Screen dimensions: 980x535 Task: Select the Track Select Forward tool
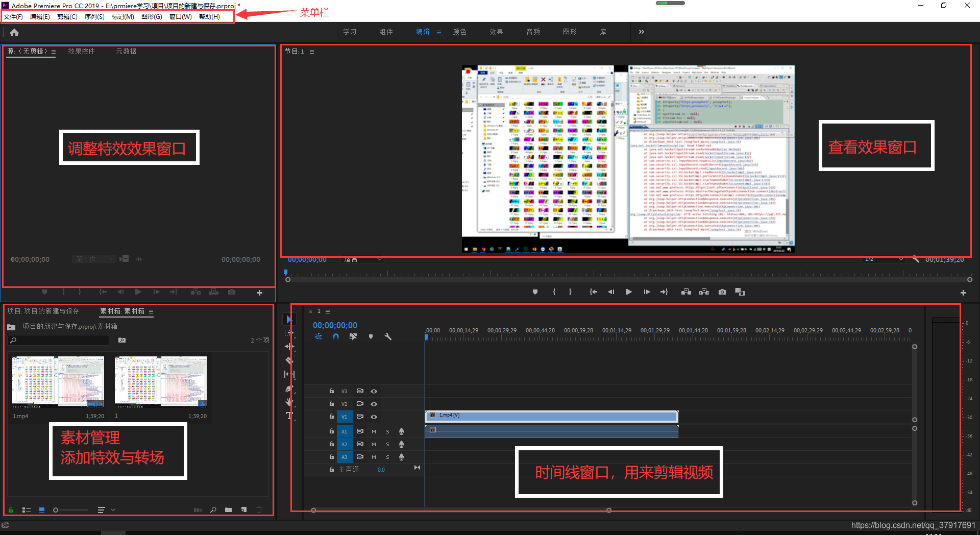pos(289,332)
